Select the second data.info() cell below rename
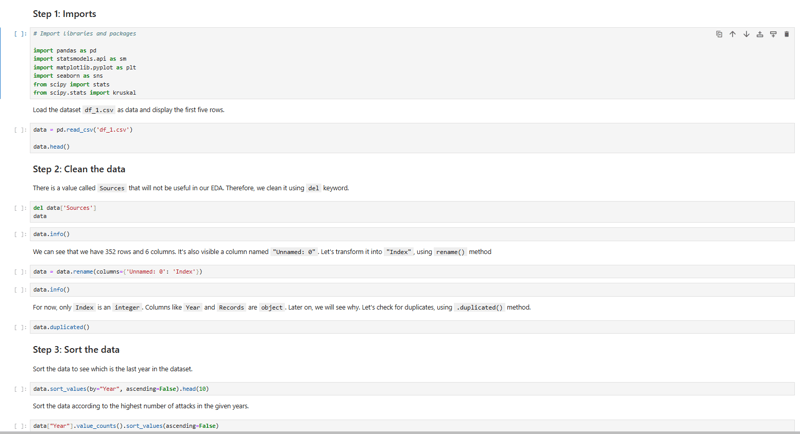 point(412,289)
